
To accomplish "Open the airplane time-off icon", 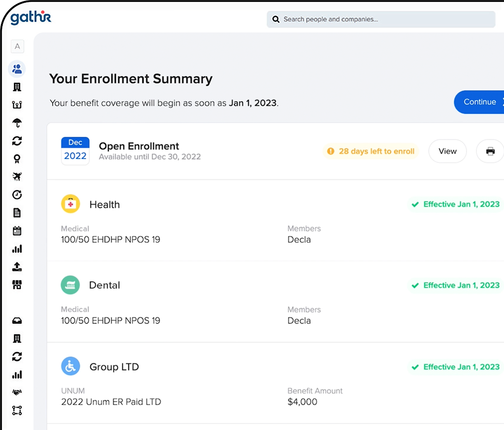I will point(17,177).
